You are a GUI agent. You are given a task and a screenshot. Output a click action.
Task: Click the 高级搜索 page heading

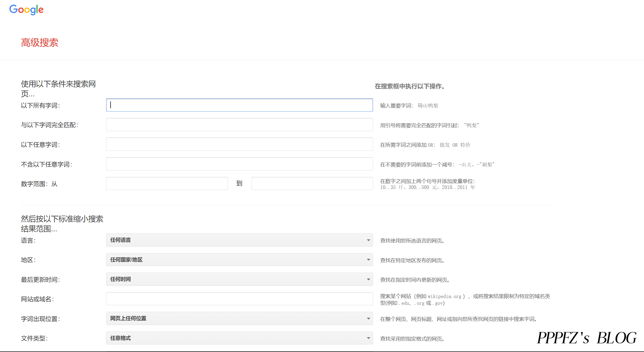tap(40, 43)
